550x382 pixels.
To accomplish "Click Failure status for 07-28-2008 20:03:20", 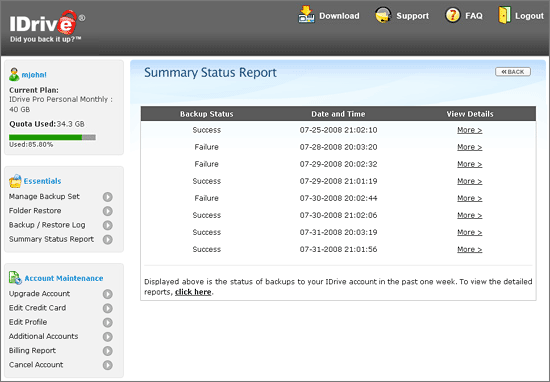I will point(207,147).
